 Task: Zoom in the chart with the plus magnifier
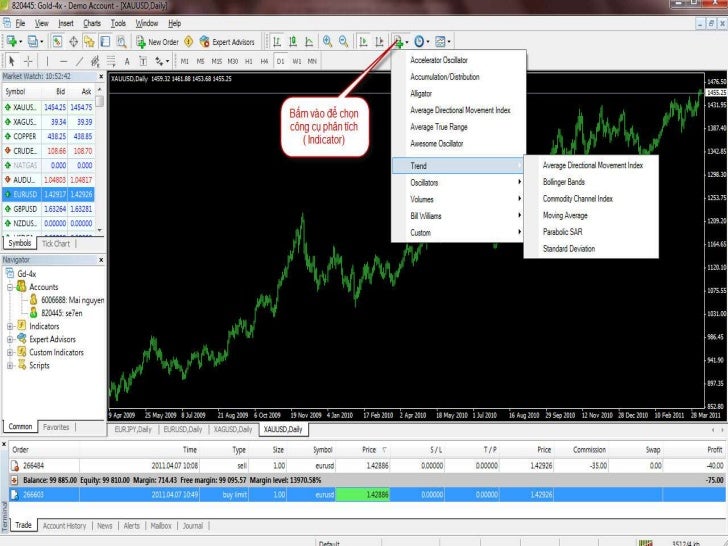(x=327, y=41)
